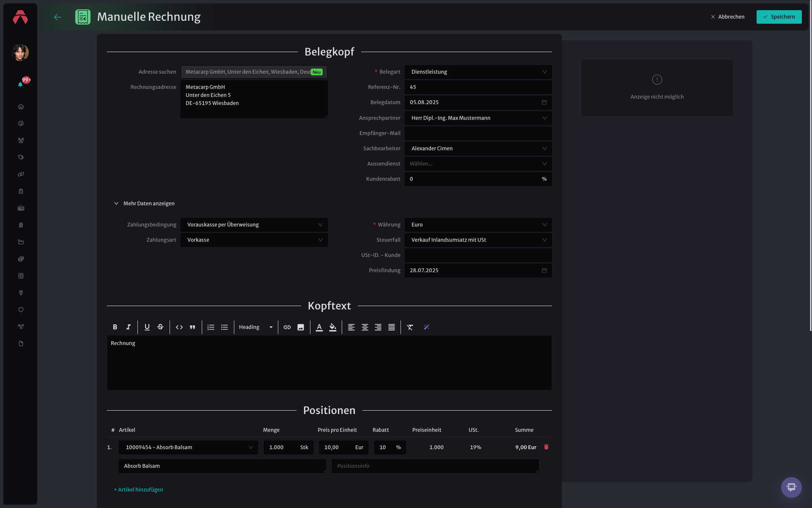Click Speichern to save the invoice
Screen dimensions: 812x508
pos(779,17)
